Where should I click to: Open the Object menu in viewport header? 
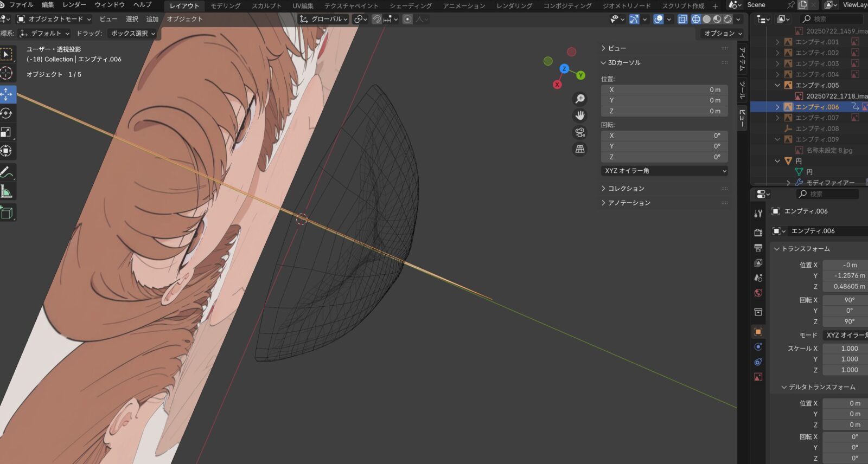[184, 19]
